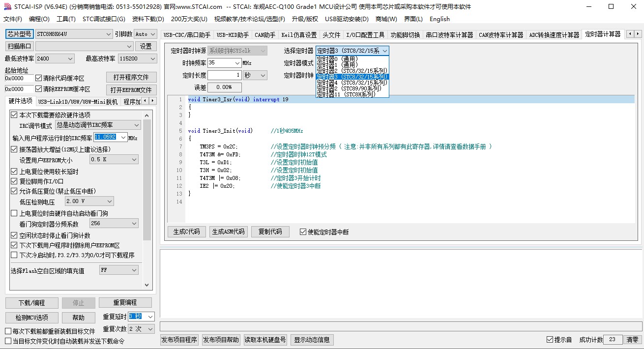Select 定时器0 (通用) in the timer list
644x349 pixels.
pos(352,59)
